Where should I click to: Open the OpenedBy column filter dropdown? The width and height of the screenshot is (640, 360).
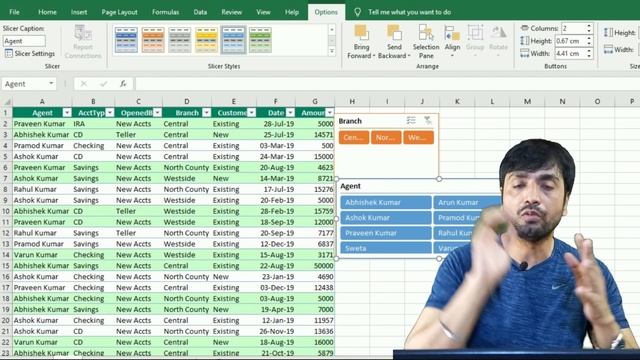point(157,113)
